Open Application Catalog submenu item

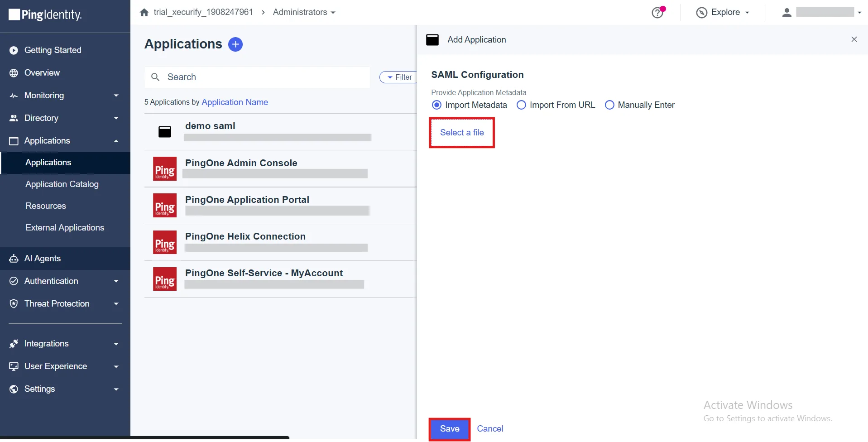pyautogui.click(x=62, y=184)
